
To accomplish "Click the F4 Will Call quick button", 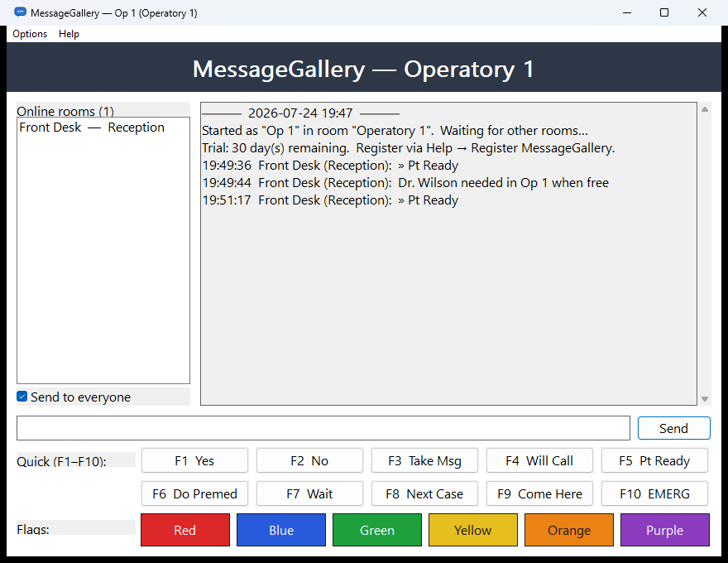I will 539,460.
